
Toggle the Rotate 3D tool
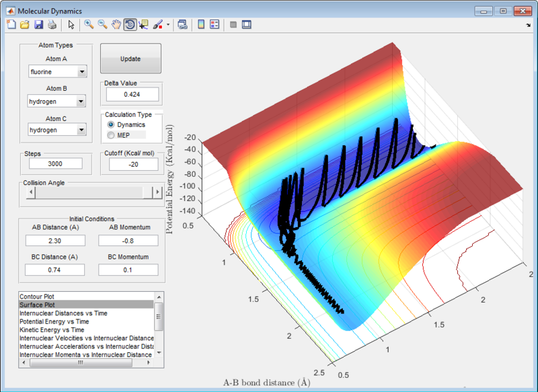(129, 25)
